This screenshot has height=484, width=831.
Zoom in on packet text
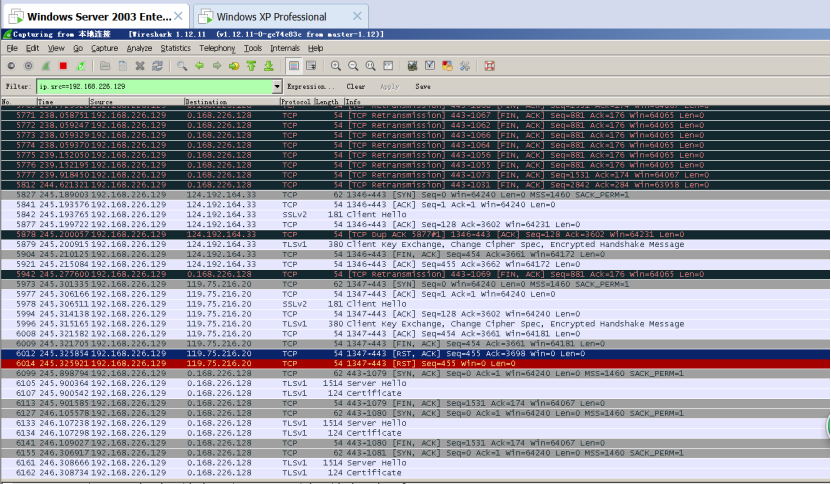tap(335, 66)
